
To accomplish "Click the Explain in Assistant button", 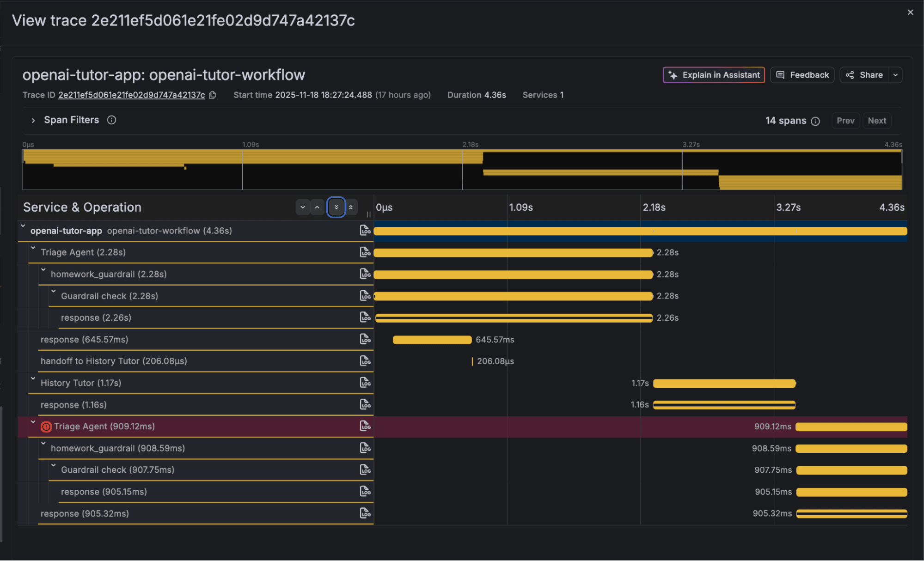I will tap(713, 75).
